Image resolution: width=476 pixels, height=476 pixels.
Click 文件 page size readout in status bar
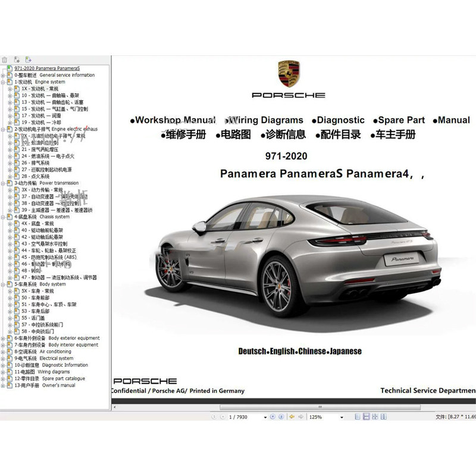[456, 417]
